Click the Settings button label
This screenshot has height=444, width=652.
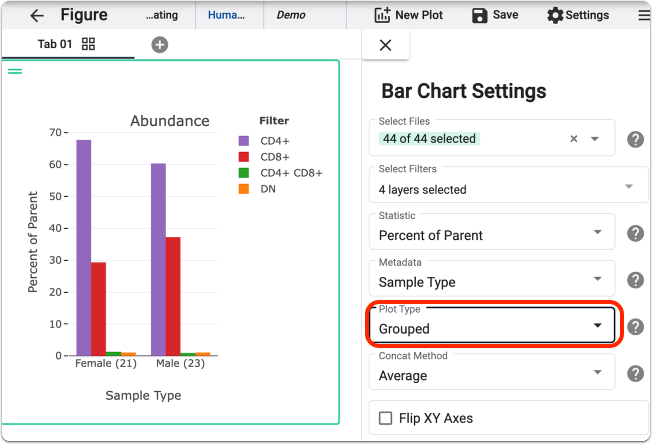pos(587,15)
